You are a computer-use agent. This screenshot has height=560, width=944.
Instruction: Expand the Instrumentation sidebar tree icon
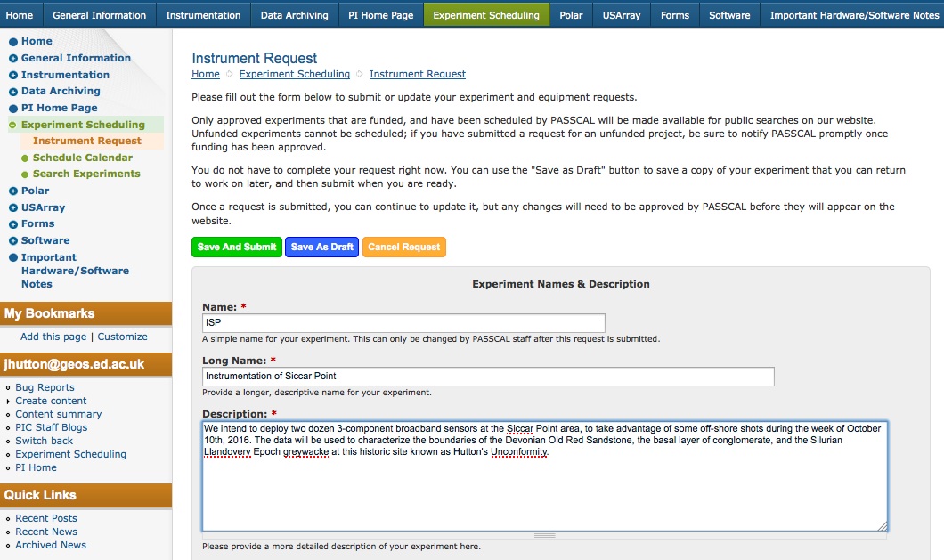pyautogui.click(x=13, y=76)
